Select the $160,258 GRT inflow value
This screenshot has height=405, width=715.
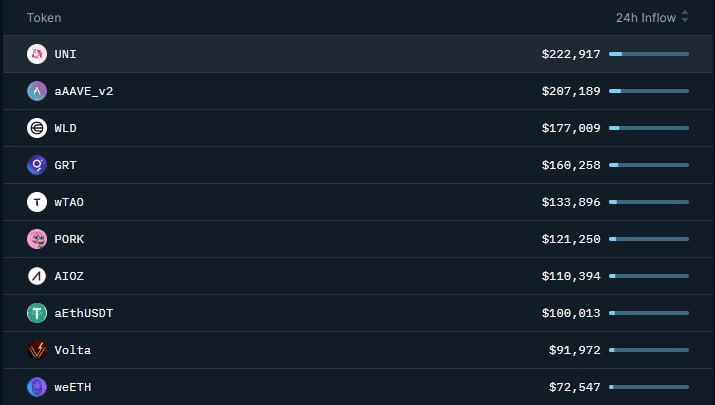[570, 165]
